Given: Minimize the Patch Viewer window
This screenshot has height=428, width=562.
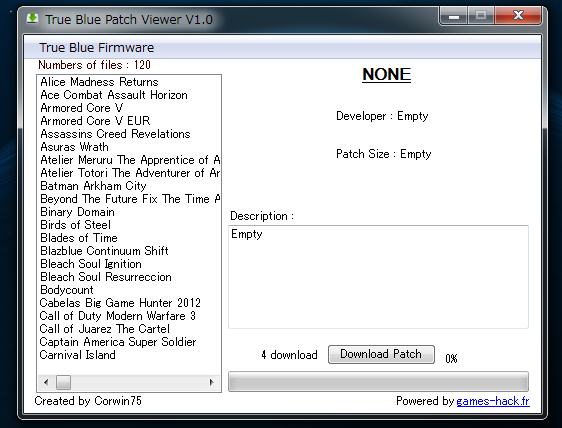Looking at the screenshot, I should click(454, 16).
